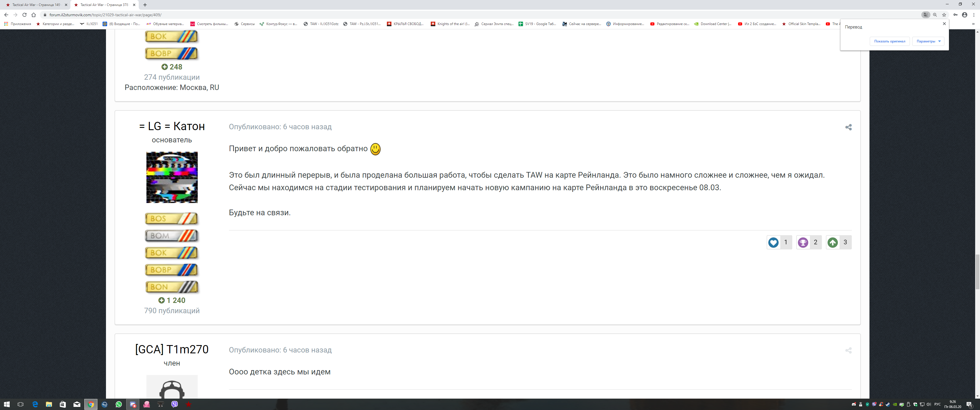Image resolution: width=980 pixels, height=410 pixels.
Task: Open Viber from the Windows taskbar
Action: tap(175, 404)
